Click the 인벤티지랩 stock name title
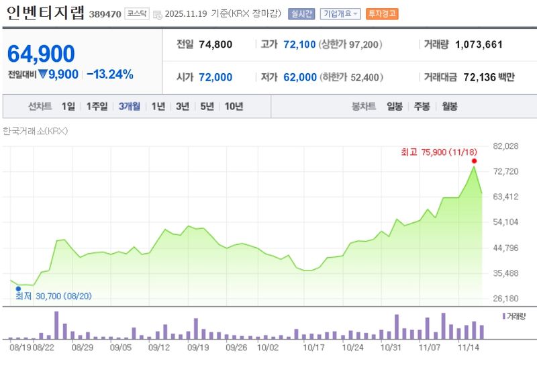The image size is (537, 392). [x=46, y=13]
